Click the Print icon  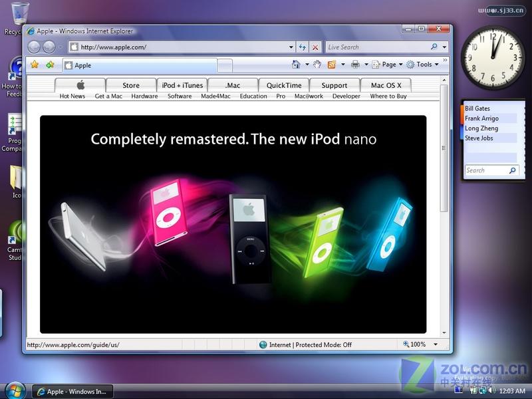pos(355,64)
